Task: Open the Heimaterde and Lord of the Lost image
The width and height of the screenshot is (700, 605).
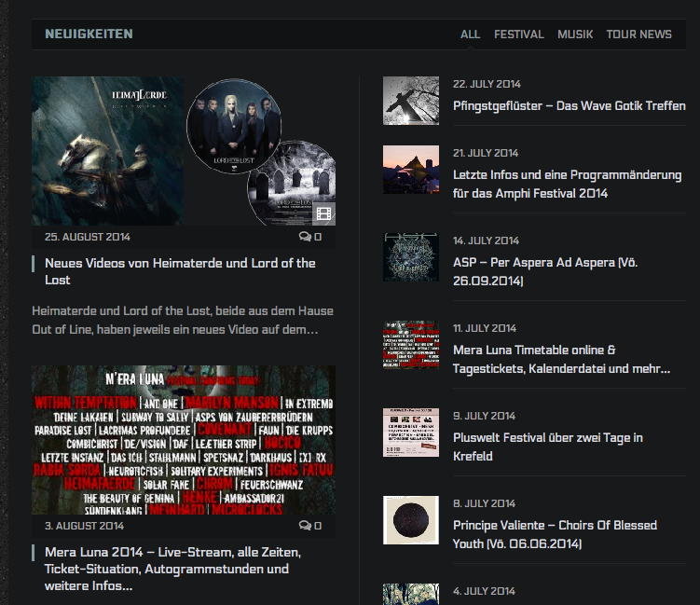Action: coord(184,151)
